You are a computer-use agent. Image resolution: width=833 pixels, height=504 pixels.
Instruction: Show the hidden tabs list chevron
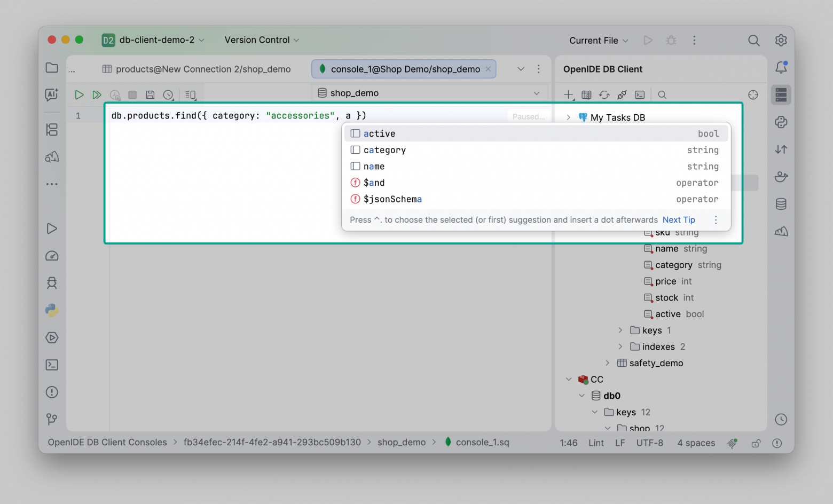click(x=521, y=69)
